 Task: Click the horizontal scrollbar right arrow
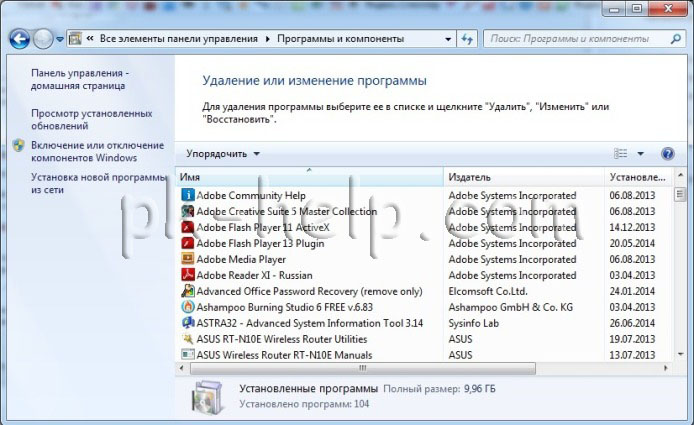click(665, 368)
